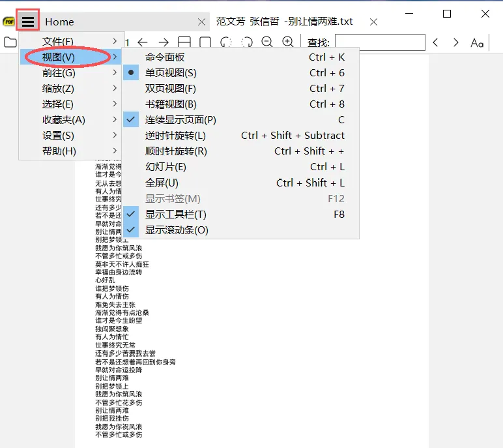Image resolution: width=503 pixels, height=448 pixels.
Task: Click lyric line 不管多忙花多伤
Action: 119,402
